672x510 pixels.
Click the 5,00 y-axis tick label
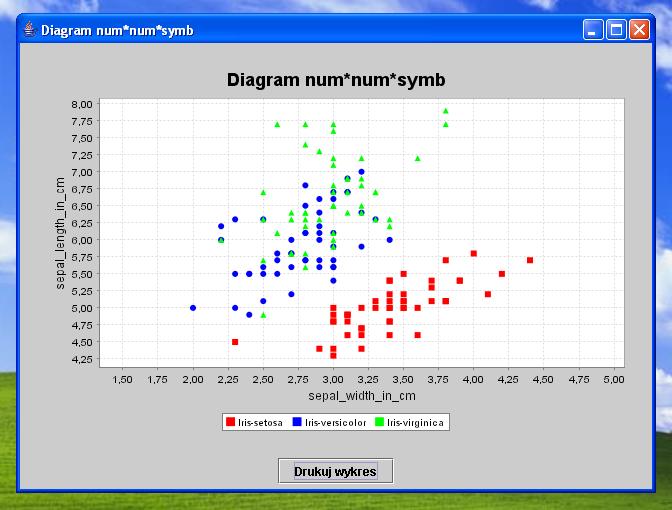pyautogui.click(x=82, y=308)
